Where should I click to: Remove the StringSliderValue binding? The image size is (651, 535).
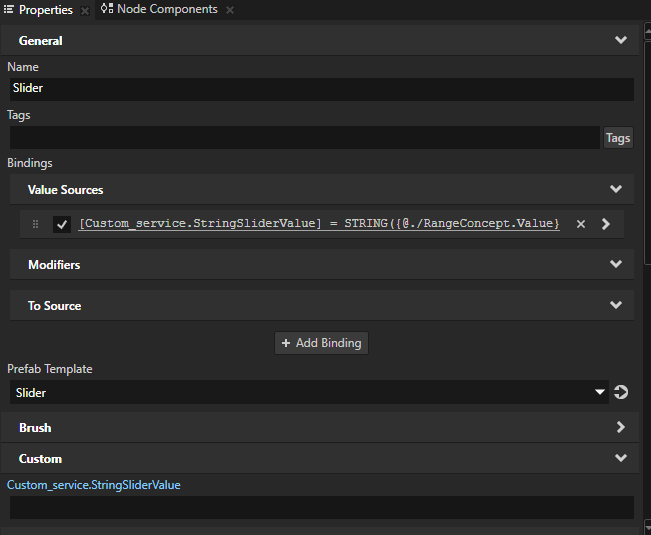click(581, 224)
